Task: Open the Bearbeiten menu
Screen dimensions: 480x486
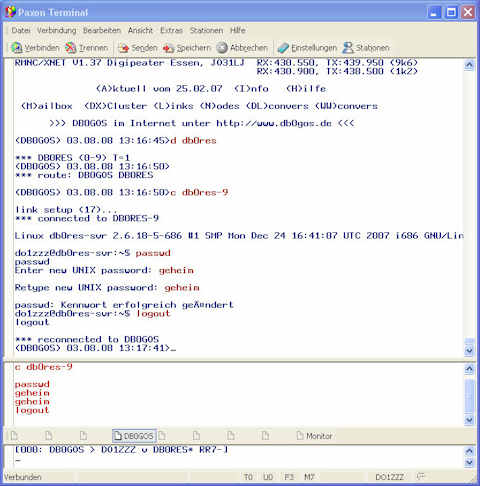Action: (x=102, y=30)
